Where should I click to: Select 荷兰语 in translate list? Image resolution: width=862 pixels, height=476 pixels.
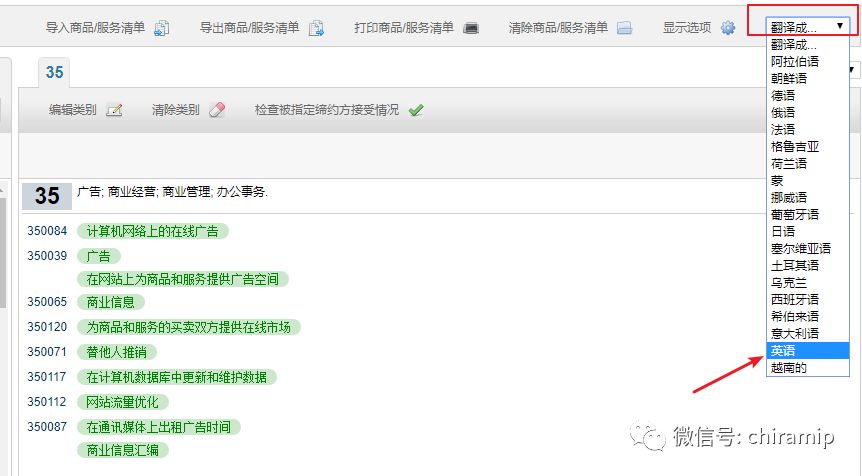click(807, 164)
